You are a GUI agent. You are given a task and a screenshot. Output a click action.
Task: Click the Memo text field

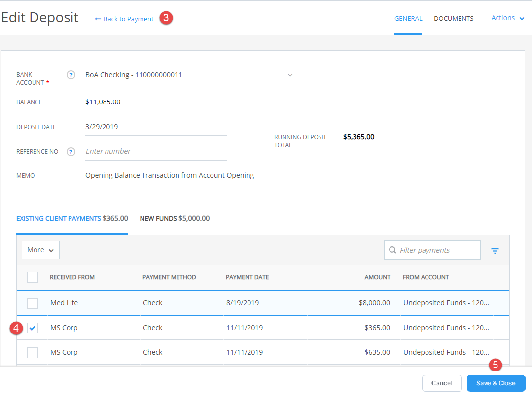pyautogui.click(x=285, y=175)
